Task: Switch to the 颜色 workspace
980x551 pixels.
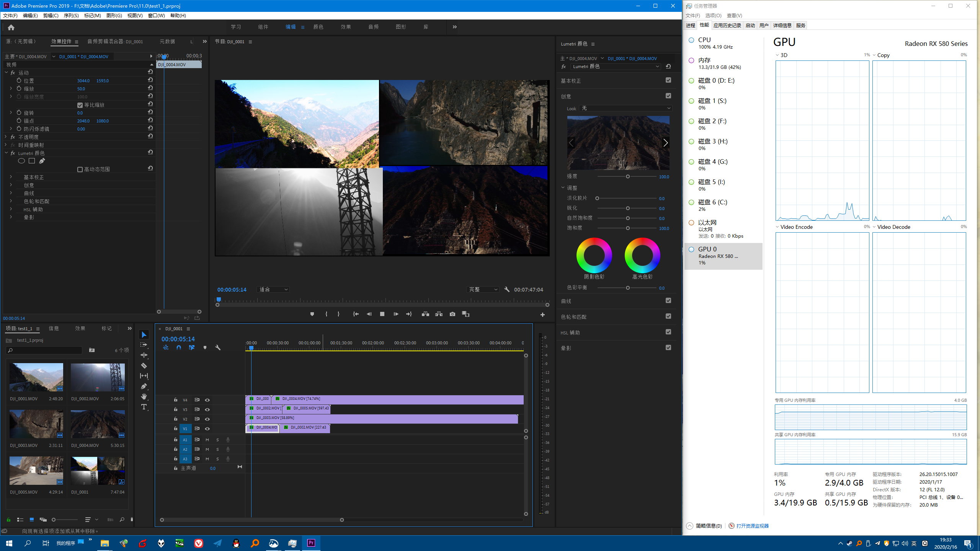Action: coord(318,27)
